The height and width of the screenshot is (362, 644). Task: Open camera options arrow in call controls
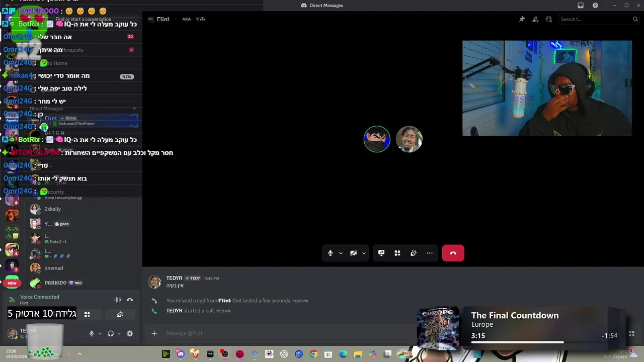pyautogui.click(x=364, y=253)
